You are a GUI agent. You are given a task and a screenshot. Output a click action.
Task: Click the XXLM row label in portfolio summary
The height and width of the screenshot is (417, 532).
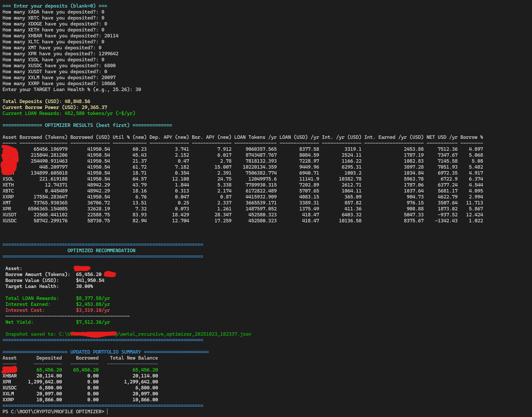pyautogui.click(x=8, y=393)
